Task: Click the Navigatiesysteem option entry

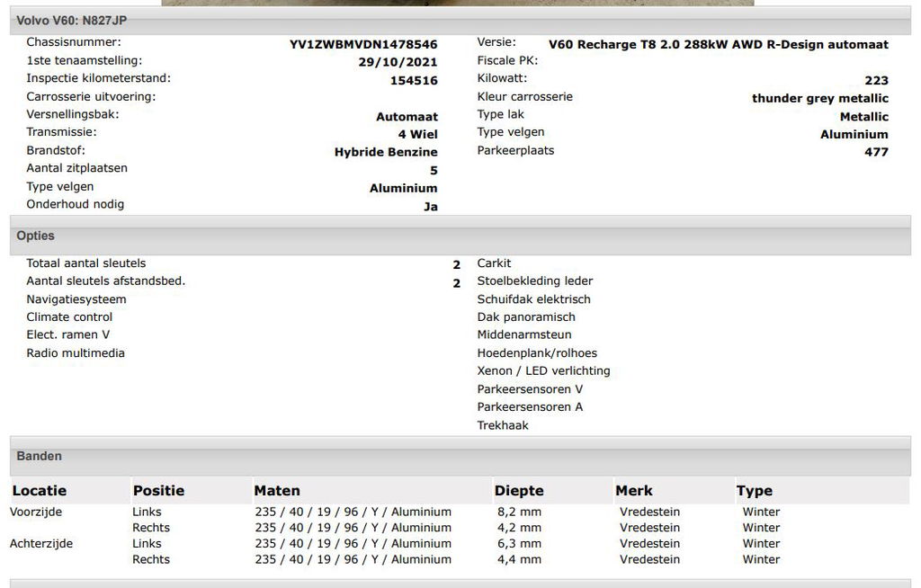Action: tap(76, 299)
